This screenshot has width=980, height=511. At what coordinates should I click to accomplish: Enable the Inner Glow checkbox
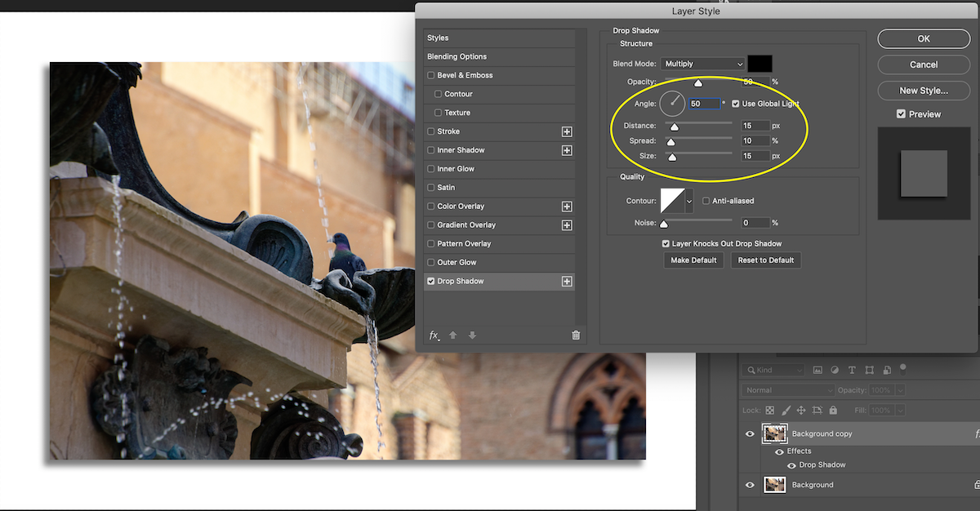[431, 170]
